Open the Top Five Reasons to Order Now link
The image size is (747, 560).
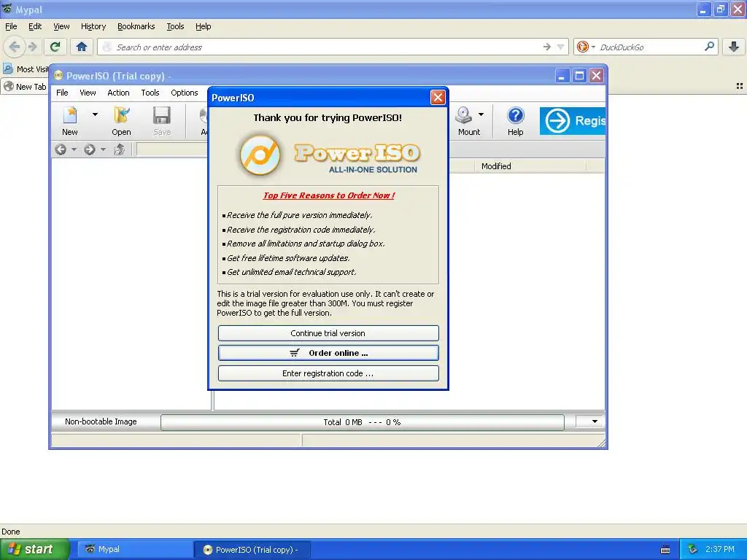(329, 195)
